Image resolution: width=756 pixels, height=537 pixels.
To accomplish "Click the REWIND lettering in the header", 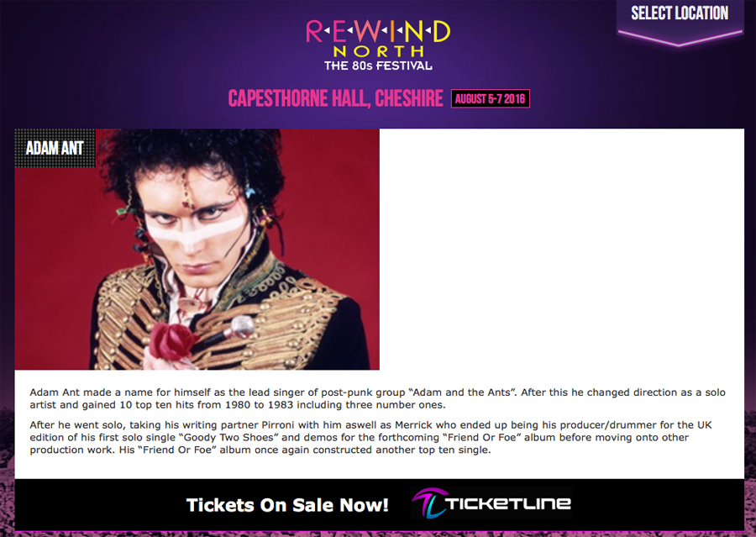I will 378,31.
